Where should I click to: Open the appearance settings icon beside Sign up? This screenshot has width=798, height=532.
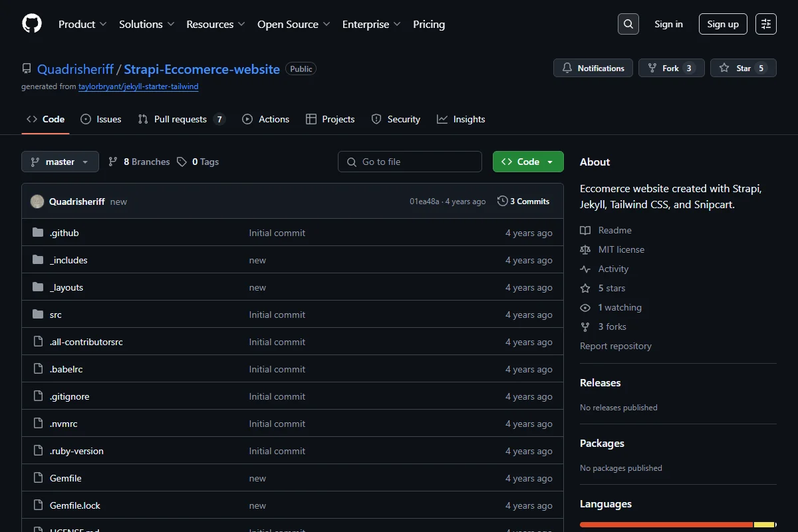pos(766,24)
